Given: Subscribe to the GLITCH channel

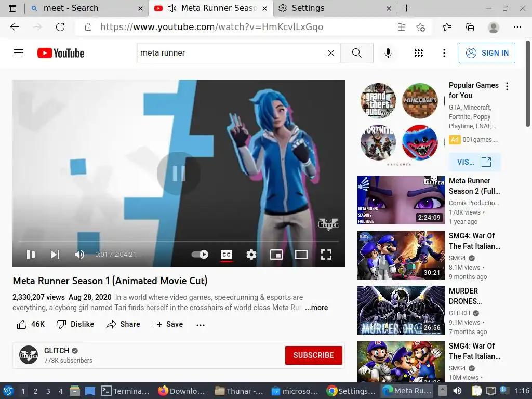Looking at the screenshot, I should [x=313, y=355].
